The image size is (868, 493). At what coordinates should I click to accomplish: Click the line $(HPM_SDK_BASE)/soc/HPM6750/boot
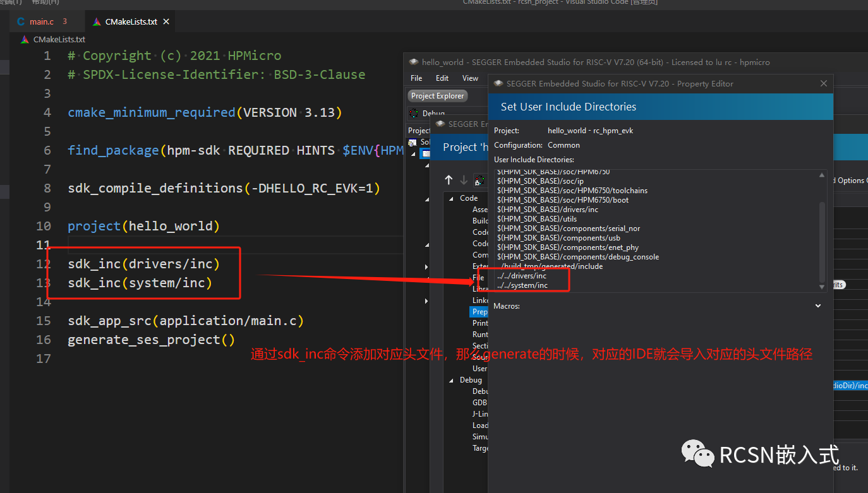pos(562,200)
